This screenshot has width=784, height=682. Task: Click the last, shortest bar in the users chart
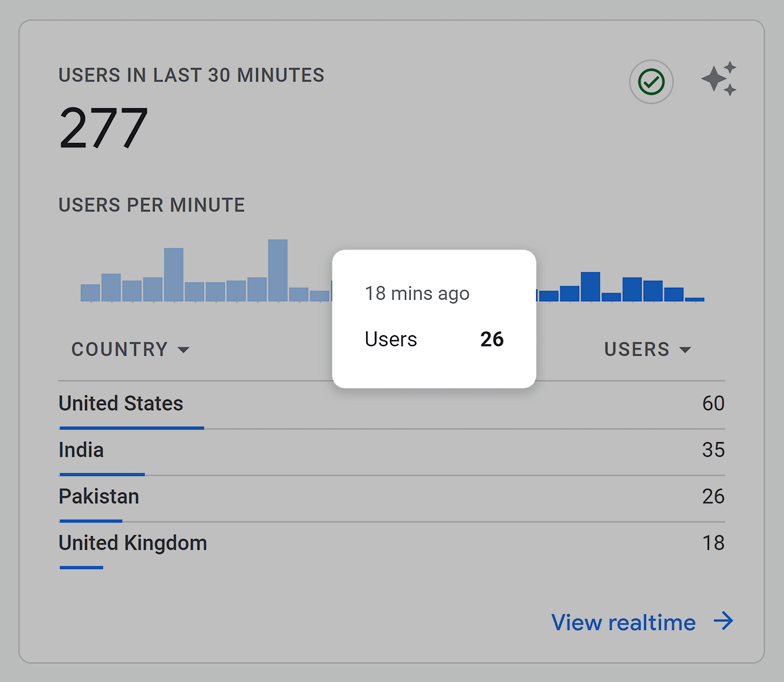pyautogui.click(x=695, y=299)
